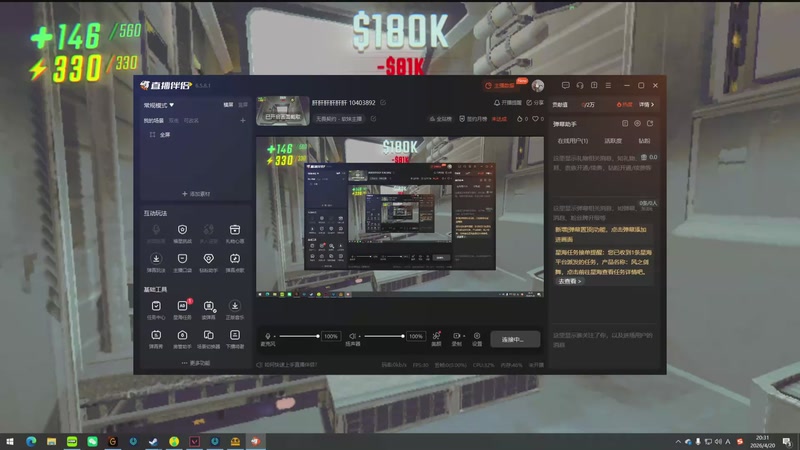The image size is (800, 450).
Task: Open the 设置 settings icon below preview
Action: coord(477,336)
